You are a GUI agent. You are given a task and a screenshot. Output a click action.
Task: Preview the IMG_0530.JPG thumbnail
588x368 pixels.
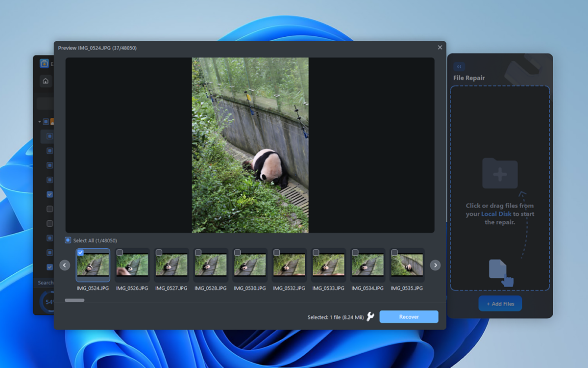pos(250,265)
